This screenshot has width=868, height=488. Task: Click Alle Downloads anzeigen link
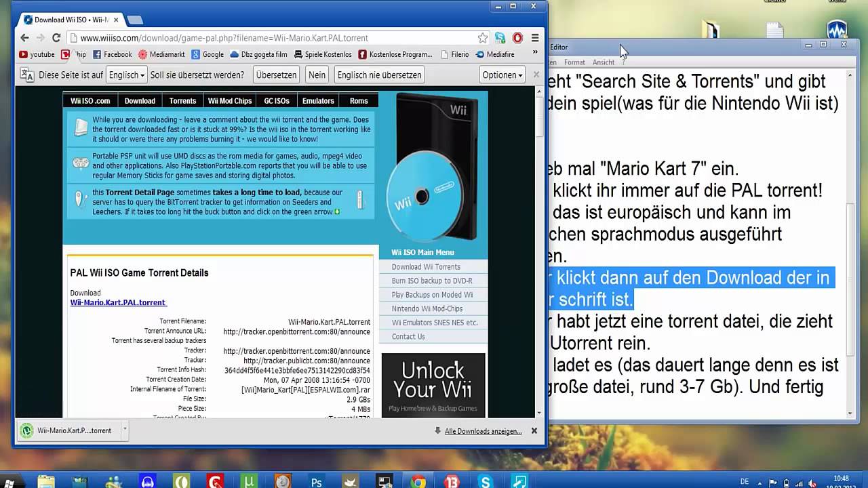click(x=483, y=431)
